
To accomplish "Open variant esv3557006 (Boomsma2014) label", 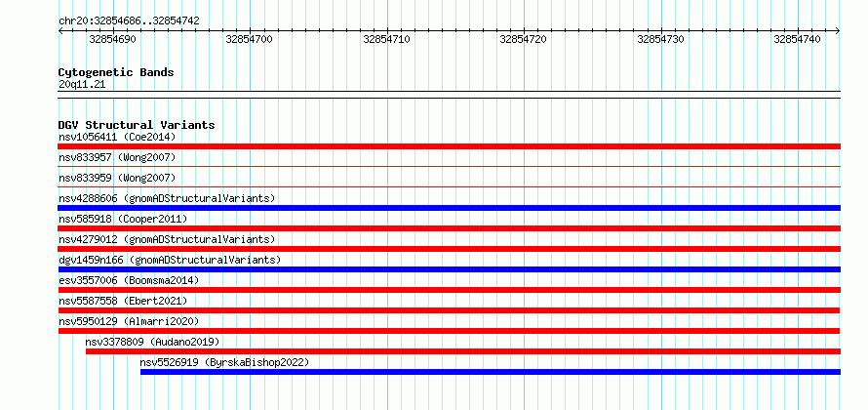I will tap(129, 281).
